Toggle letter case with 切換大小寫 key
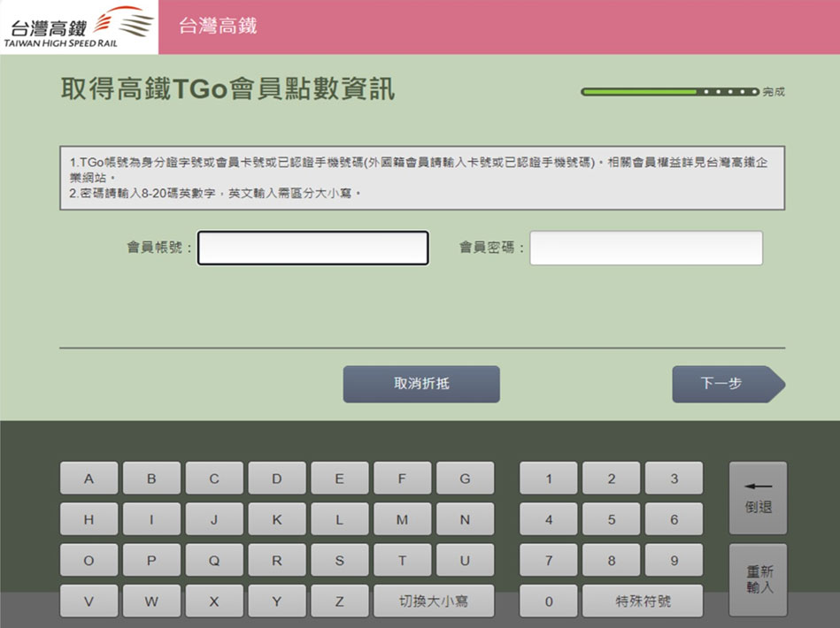Viewport: 840px width, 628px height. pos(433,601)
